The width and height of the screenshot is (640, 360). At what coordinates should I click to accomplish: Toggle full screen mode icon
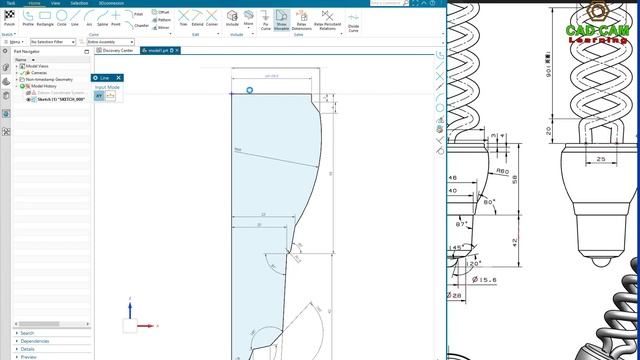click(415, 3)
